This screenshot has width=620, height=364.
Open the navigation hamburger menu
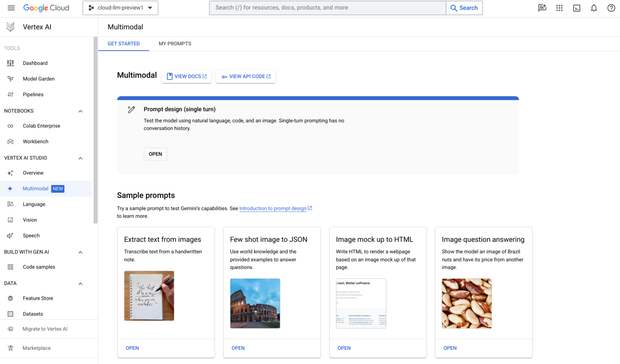11,8
